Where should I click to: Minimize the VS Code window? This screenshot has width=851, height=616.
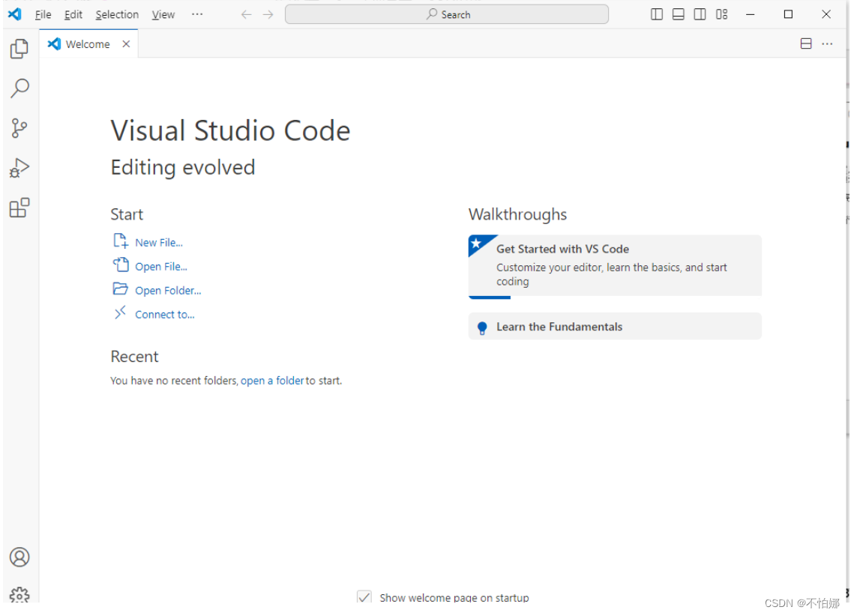click(x=751, y=15)
